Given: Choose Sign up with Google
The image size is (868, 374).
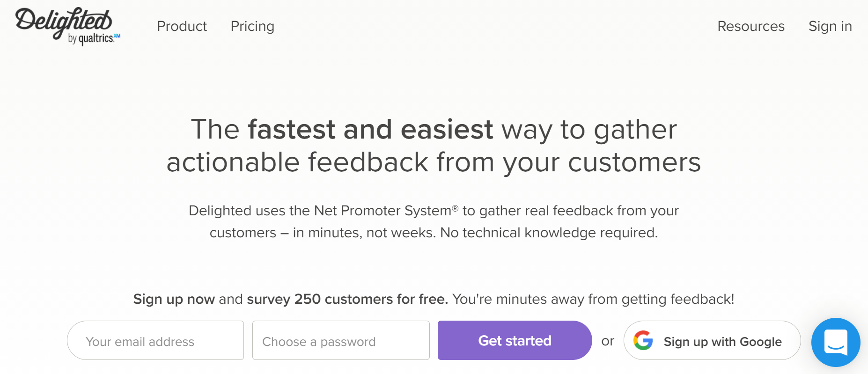Looking at the screenshot, I should point(722,342).
